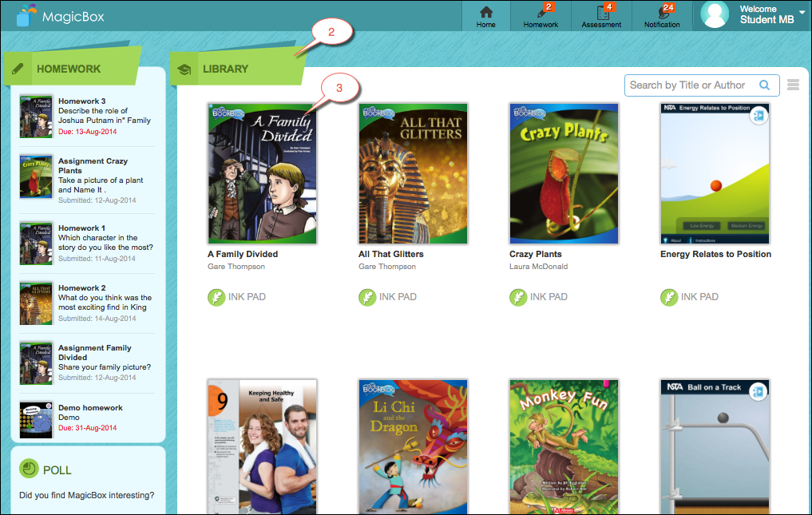The width and height of the screenshot is (812, 515).
Task: Click the student profile avatar
Action: (x=715, y=14)
